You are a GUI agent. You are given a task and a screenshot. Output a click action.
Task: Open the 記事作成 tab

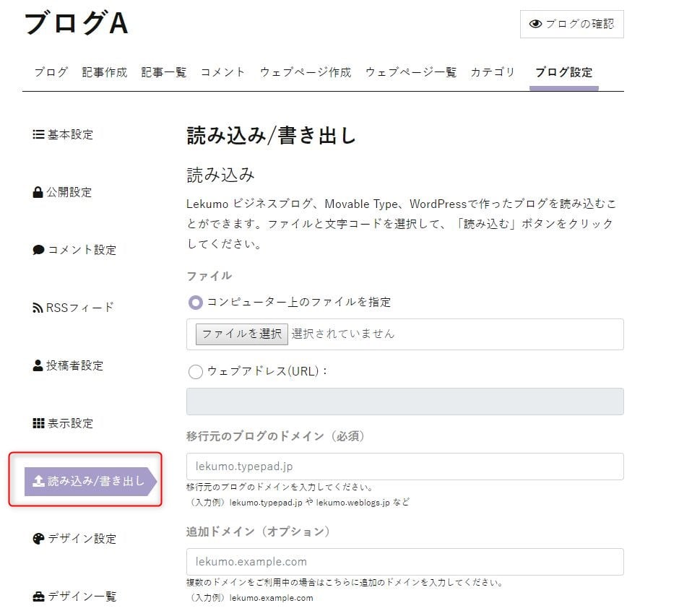tap(105, 72)
